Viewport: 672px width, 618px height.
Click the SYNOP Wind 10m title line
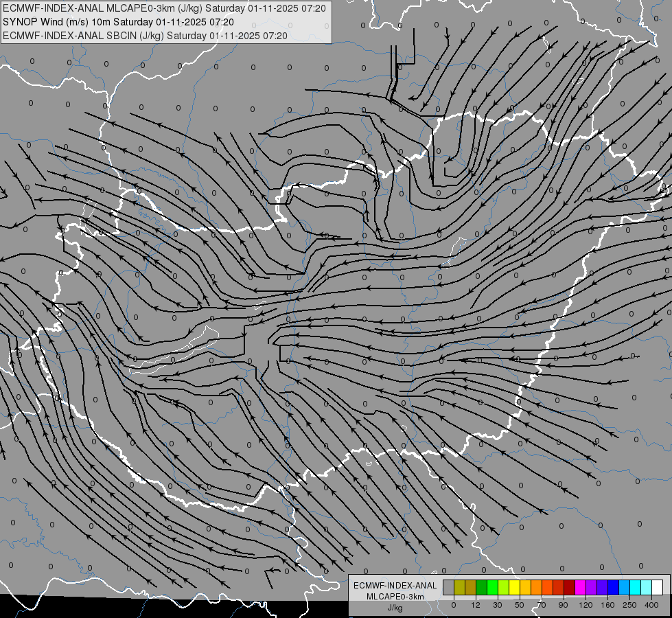click(x=118, y=22)
